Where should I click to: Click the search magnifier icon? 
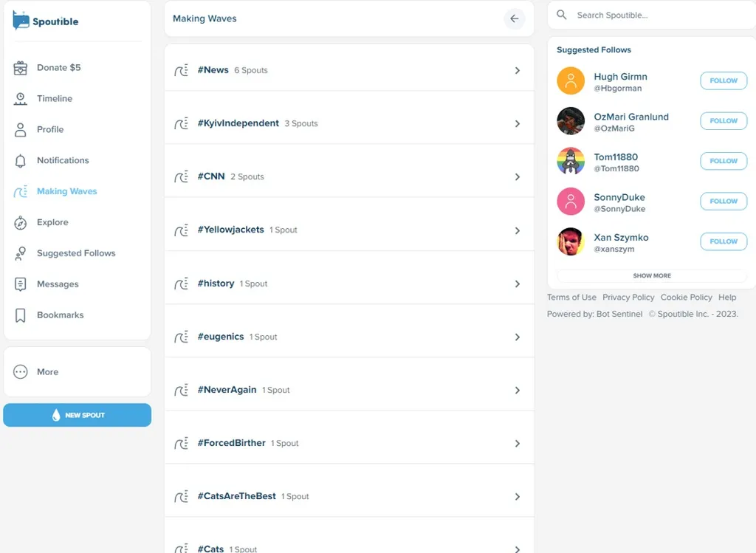click(x=562, y=15)
